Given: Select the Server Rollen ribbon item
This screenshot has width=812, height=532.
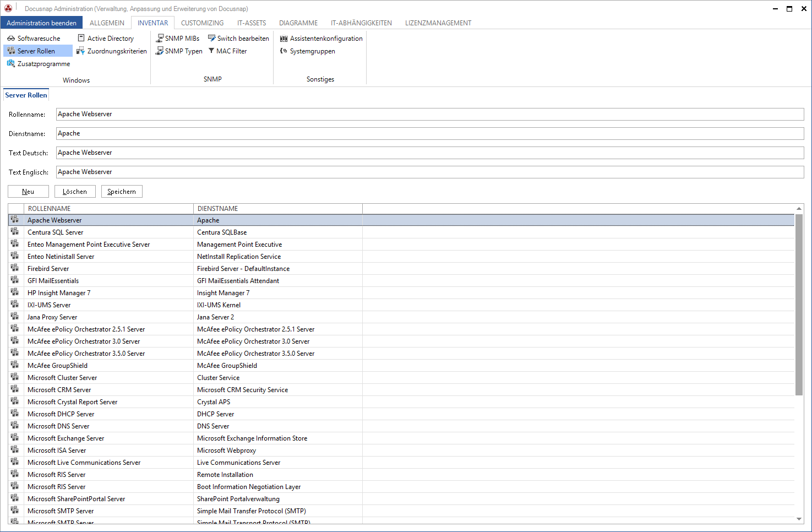Looking at the screenshot, I should click(x=37, y=51).
